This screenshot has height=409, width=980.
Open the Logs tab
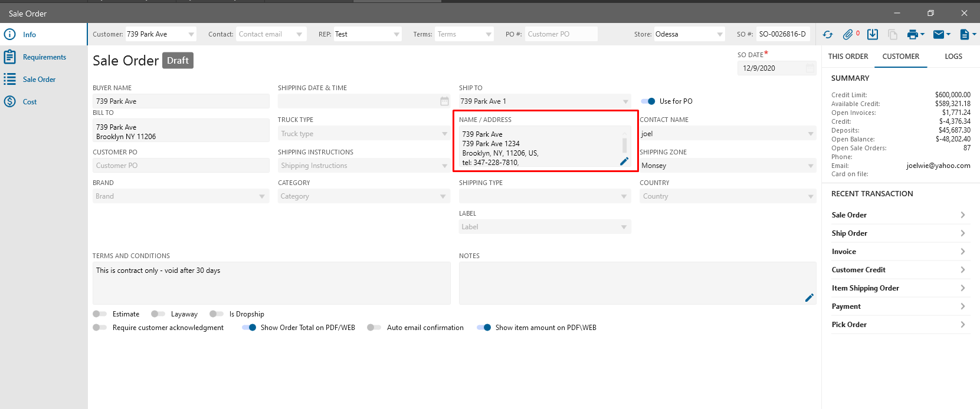(x=953, y=57)
